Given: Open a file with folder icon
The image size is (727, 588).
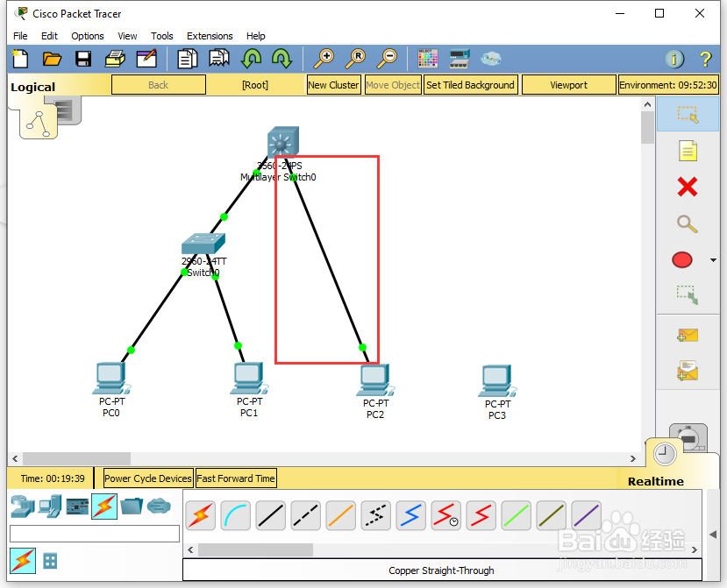Looking at the screenshot, I should (52, 59).
